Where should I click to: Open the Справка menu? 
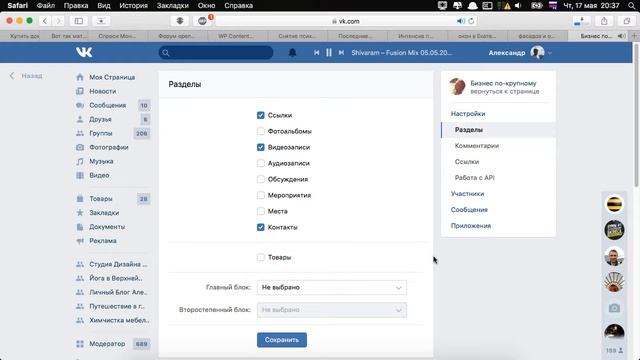tap(238, 6)
